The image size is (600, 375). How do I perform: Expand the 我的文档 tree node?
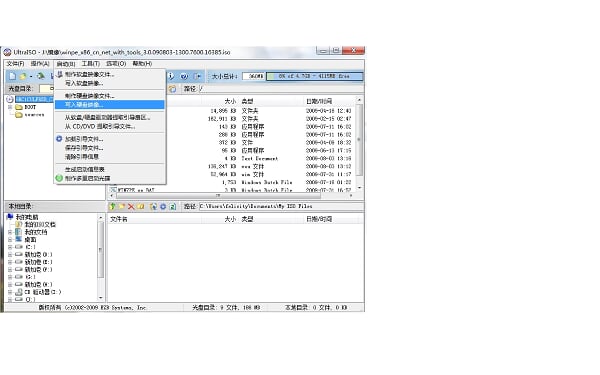coord(10,232)
